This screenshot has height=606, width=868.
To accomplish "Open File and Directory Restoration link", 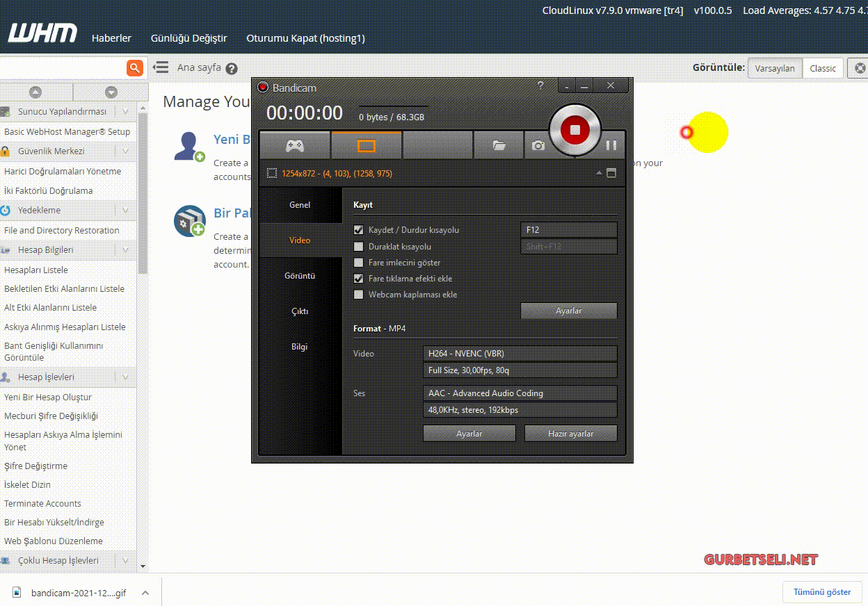I will [x=62, y=230].
